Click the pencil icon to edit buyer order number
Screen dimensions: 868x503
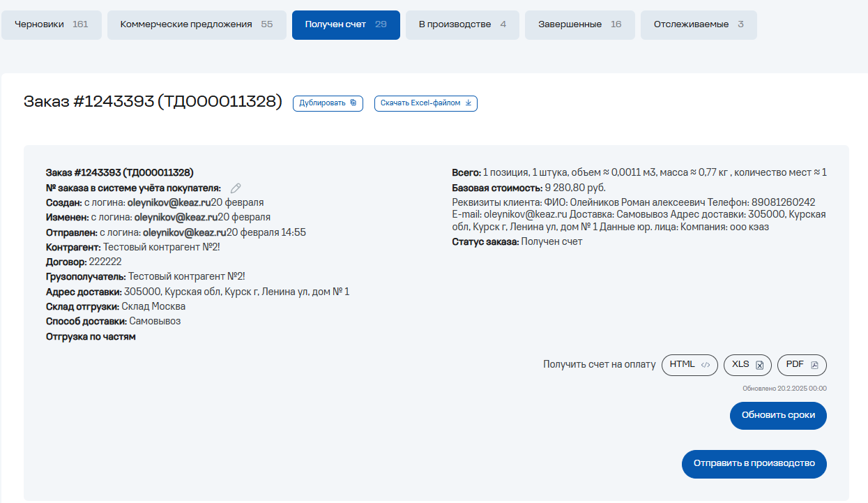coord(236,188)
